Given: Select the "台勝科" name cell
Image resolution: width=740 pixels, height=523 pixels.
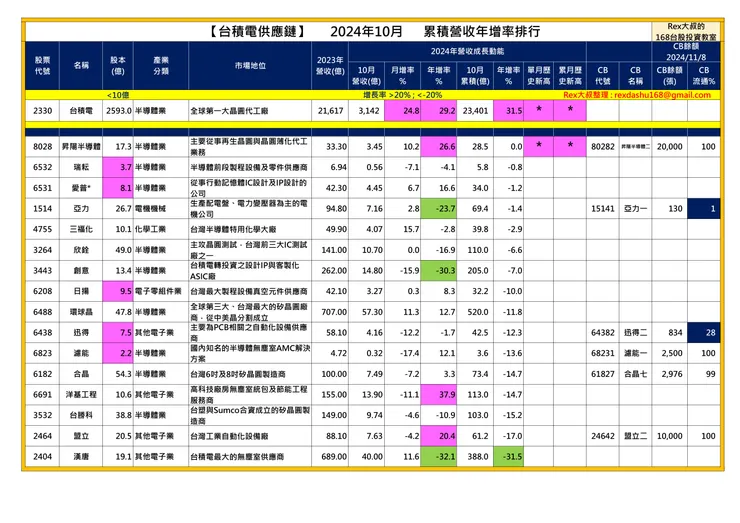Looking at the screenshot, I should (x=81, y=415).
